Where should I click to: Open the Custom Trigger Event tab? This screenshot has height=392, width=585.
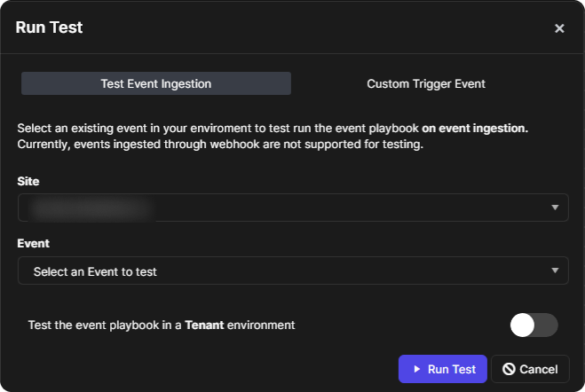click(426, 83)
